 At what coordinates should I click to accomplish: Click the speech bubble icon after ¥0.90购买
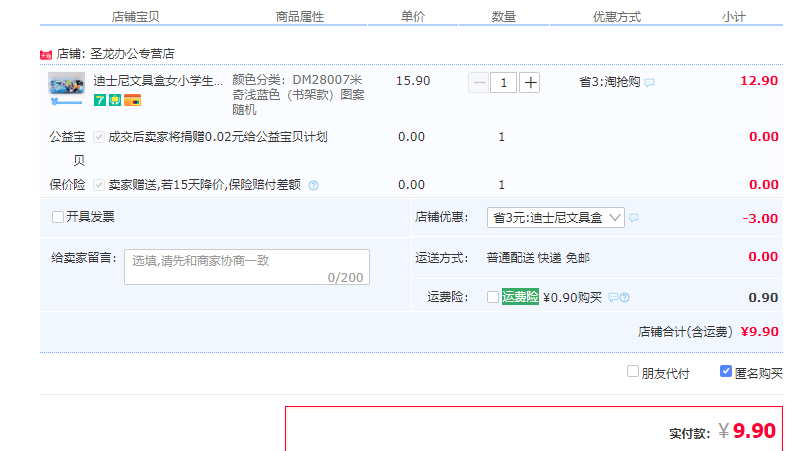[613, 297]
